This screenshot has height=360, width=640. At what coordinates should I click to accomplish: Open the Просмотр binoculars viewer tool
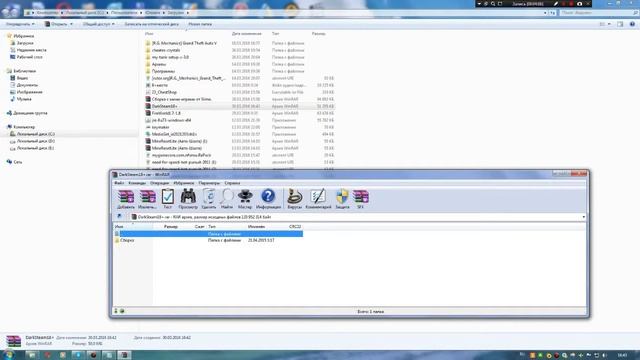[188, 199]
